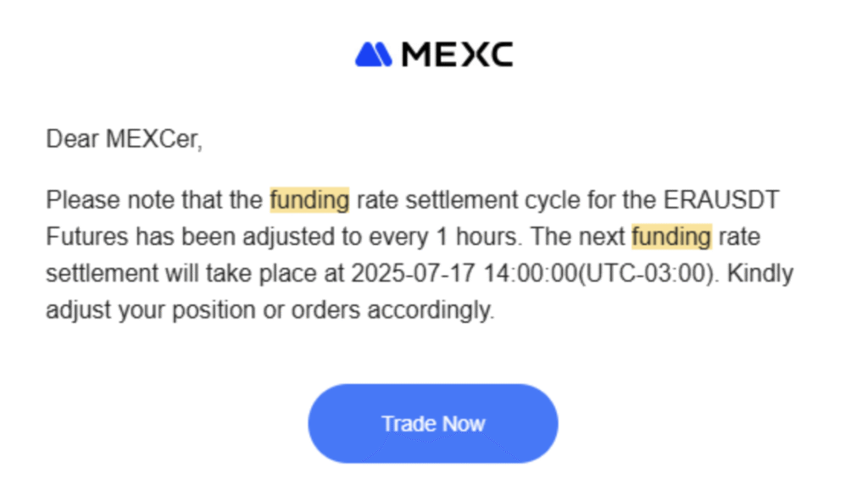This screenshot has width=868, height=490.
Task: Click the MEXC wordmark text in header
Action: [x=457, y=54]
